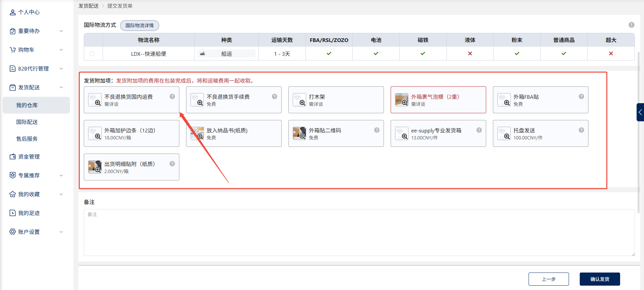Click the 资金管理 wallet icon

[x=13, y=157]
